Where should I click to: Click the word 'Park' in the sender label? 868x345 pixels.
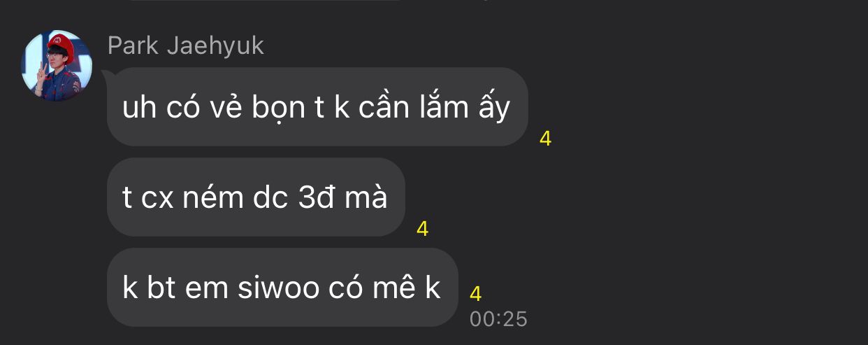point(133,46)
